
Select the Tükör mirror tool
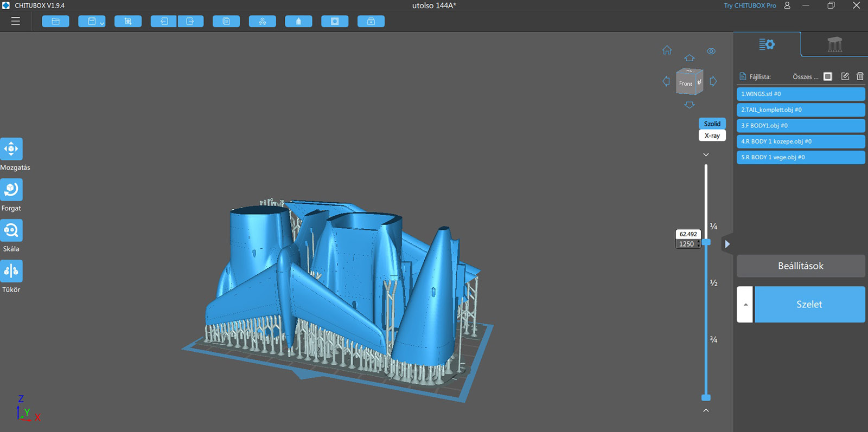click(x=11, y=270)
